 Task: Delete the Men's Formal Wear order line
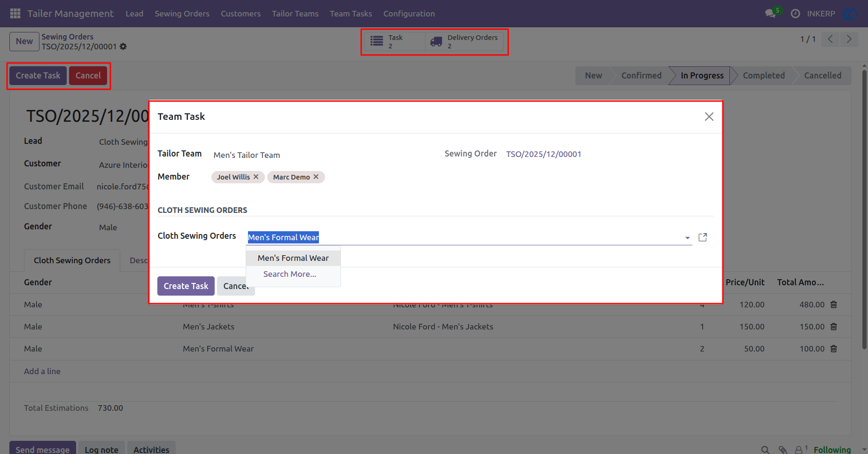coord(834,349)
